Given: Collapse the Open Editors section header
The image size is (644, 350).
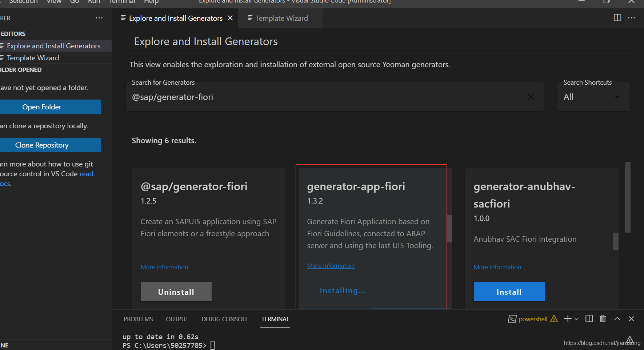Looking at the screenshot, I should [x=56, y=34].
